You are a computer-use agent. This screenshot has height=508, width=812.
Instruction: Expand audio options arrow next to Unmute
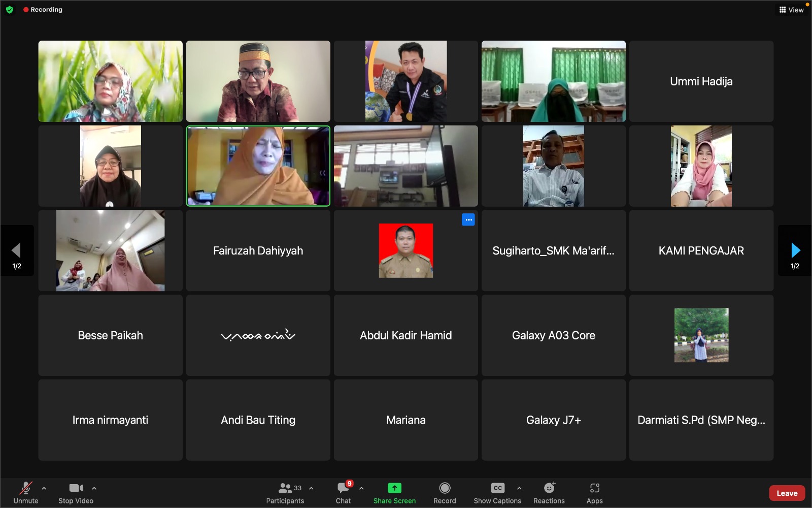click(44, 488)
